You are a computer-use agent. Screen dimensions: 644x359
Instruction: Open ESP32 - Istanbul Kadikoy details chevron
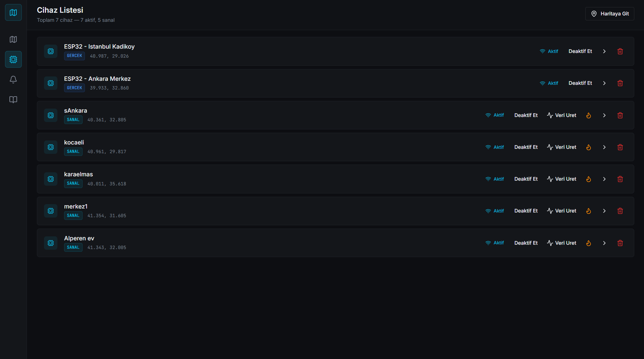tap(604, 51)
